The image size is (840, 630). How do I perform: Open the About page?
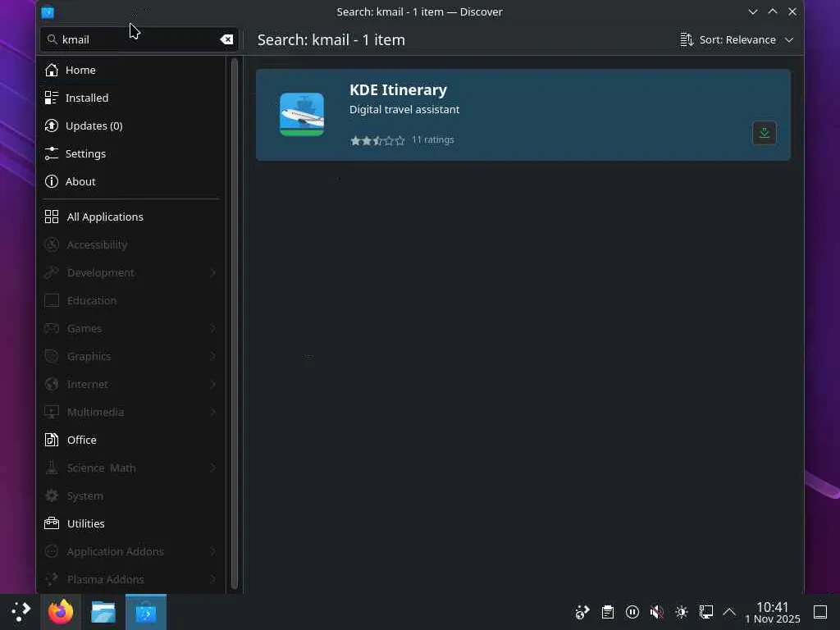tap(130, 181)
